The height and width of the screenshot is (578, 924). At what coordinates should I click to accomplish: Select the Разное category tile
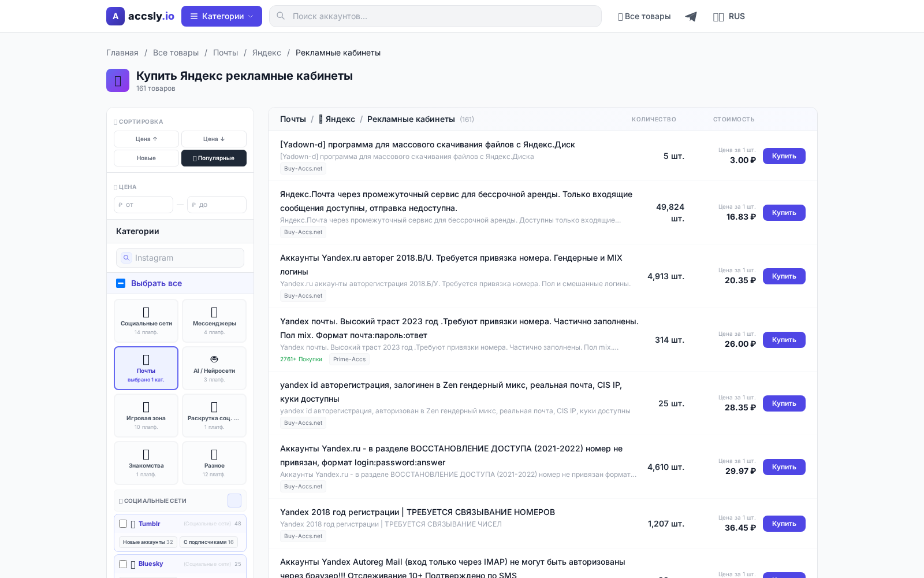214,463
